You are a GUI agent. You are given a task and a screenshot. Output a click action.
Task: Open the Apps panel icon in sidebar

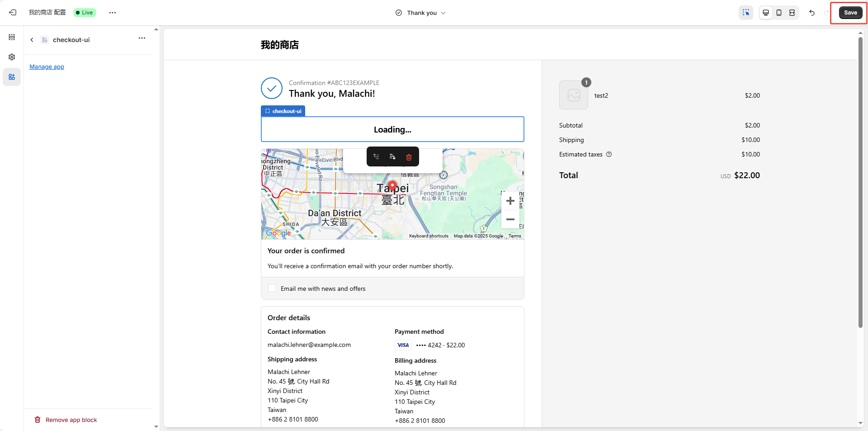(12, 77)
